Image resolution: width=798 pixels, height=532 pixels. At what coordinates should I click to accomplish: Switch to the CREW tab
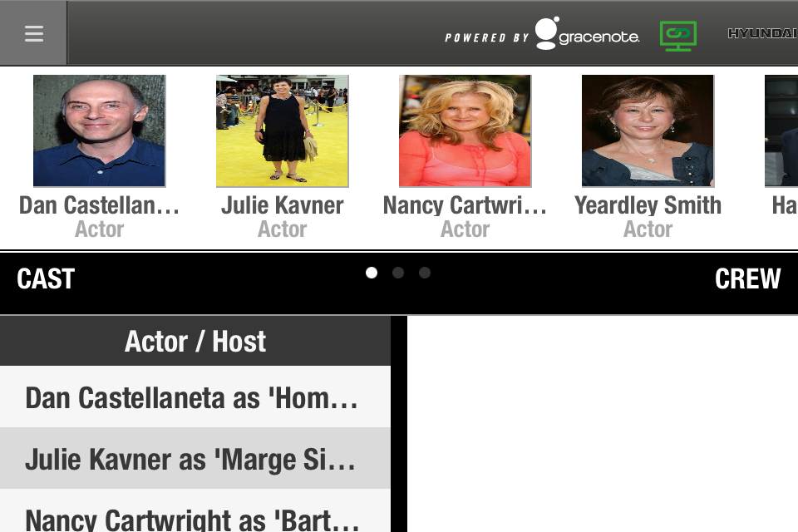coord(747,279)
